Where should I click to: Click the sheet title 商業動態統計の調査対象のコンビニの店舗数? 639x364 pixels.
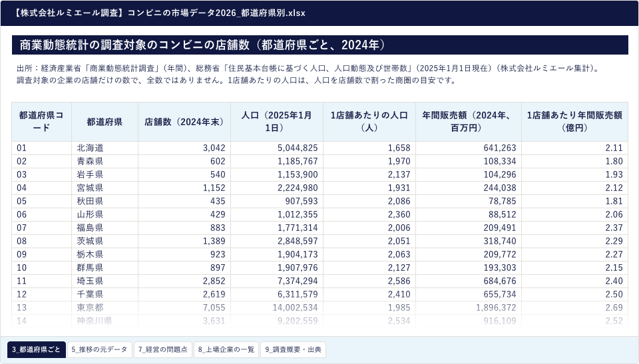coord(134,45)
